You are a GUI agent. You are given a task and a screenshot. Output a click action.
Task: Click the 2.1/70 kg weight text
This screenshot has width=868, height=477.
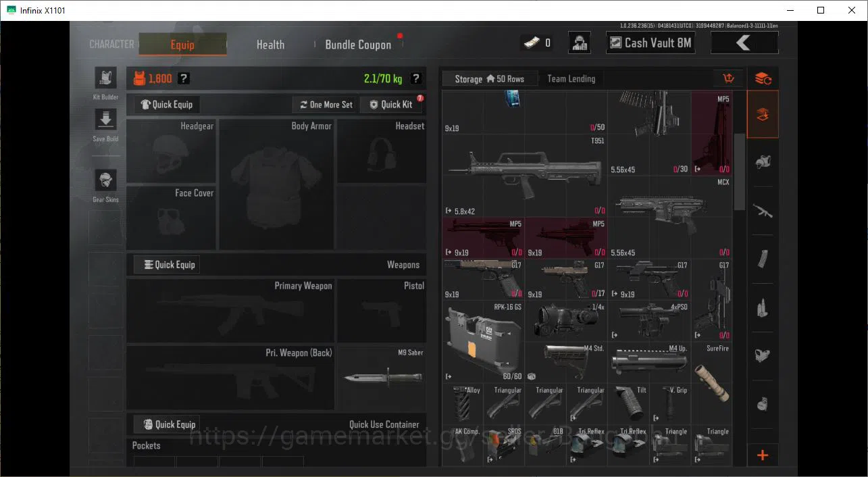point(383,78)
